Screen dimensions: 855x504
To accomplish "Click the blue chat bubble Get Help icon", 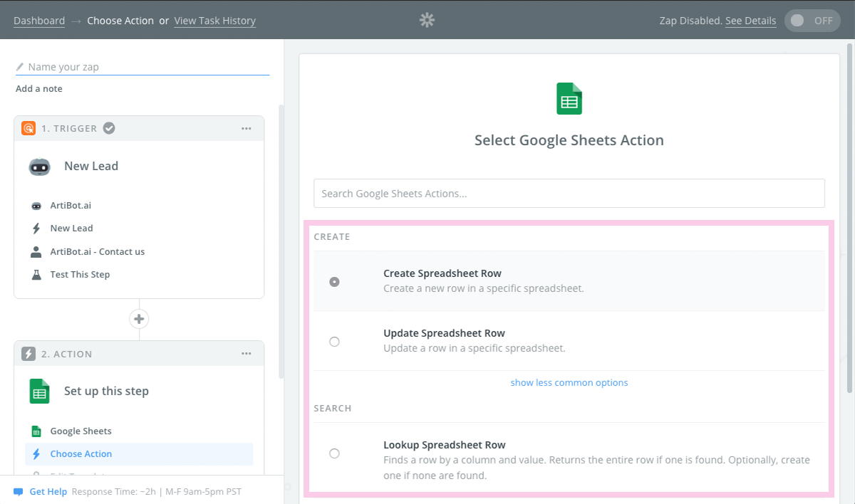I will click(x=19, y=492).
